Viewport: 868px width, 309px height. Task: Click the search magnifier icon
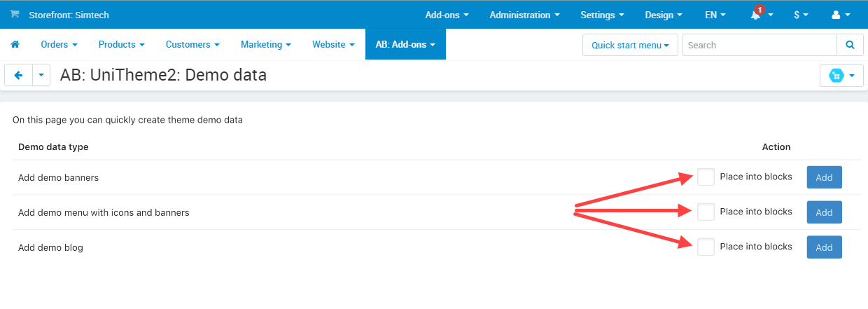click(850, 45)
